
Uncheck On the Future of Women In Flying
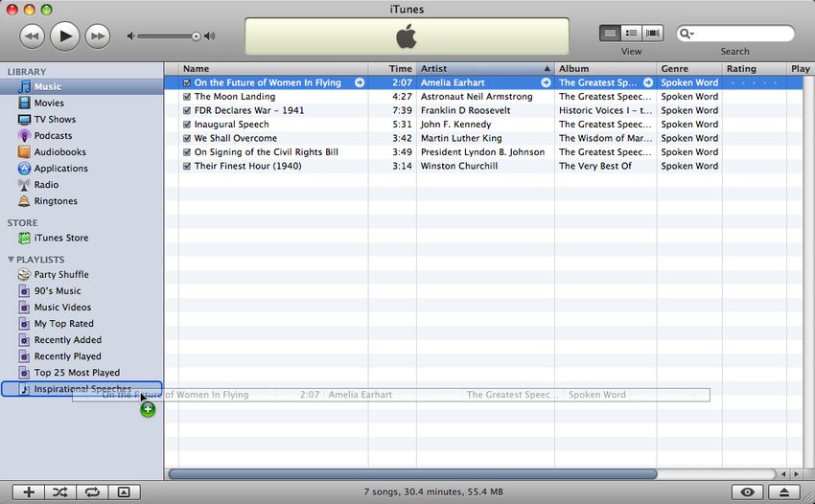187,82
